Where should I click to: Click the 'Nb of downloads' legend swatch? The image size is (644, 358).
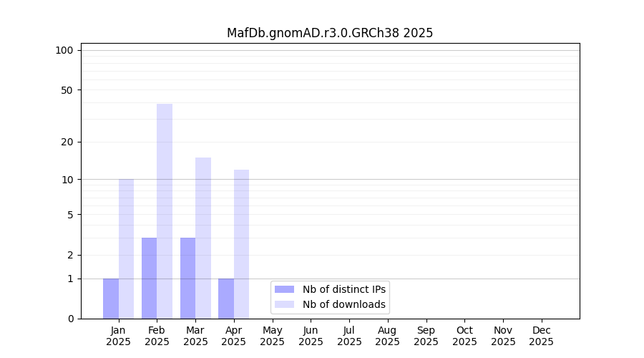(284, 304)
